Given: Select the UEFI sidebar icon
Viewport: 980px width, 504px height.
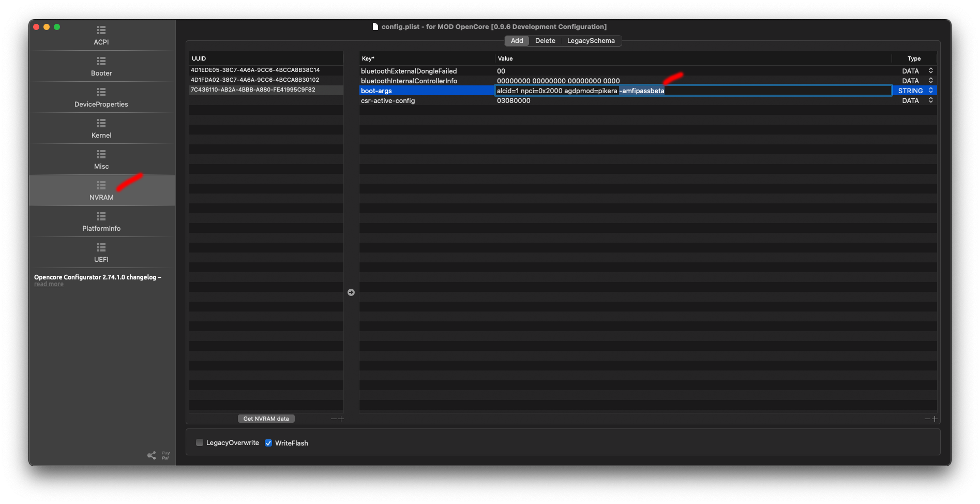Looking at the screenshot, I should [x=101, y=254].
